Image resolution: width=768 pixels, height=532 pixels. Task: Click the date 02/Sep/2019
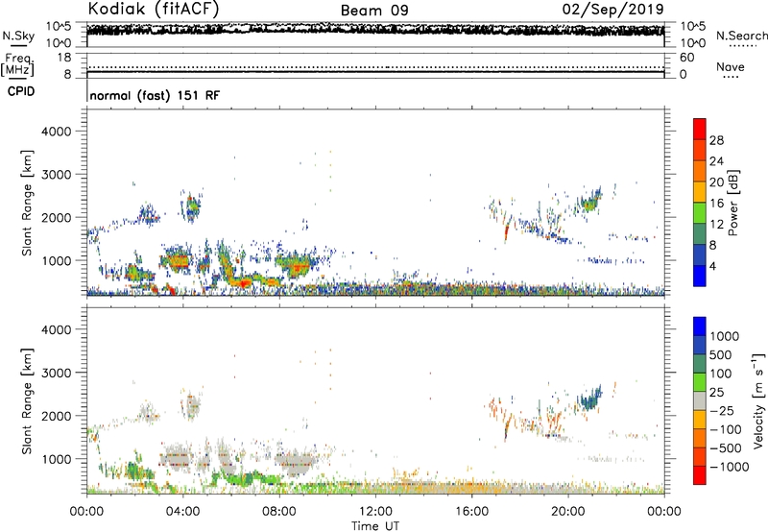pyautogui.click(x=612, y=9)
